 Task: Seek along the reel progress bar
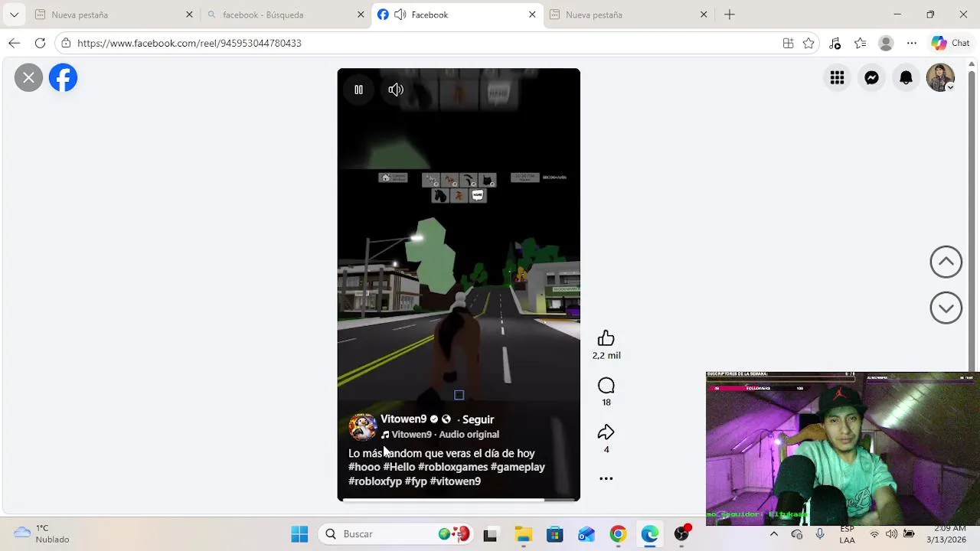[x=459, y=500]
